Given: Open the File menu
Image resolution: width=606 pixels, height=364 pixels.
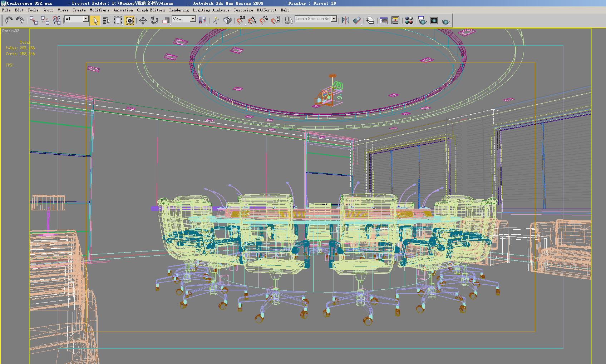Looking at the screenshot, I should [6, 10].
